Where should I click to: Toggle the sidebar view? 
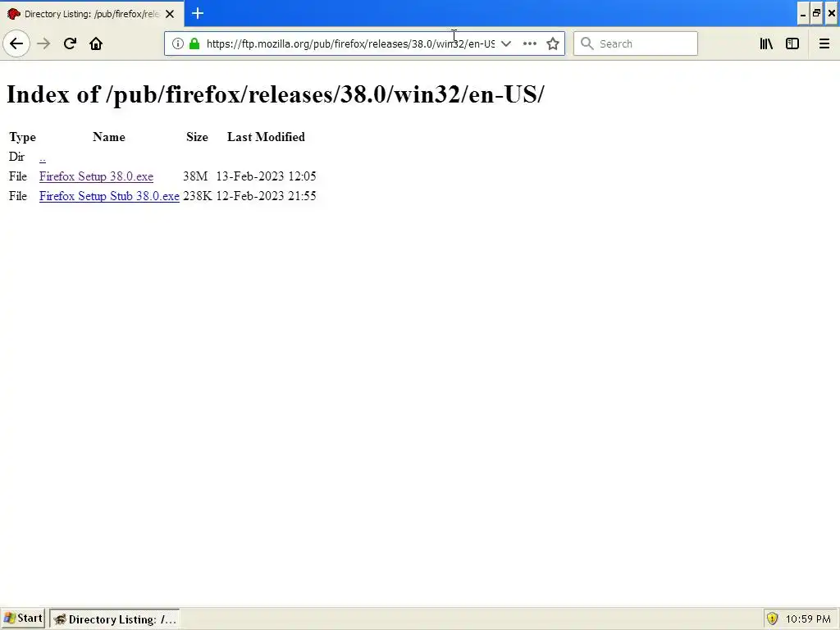792,43
